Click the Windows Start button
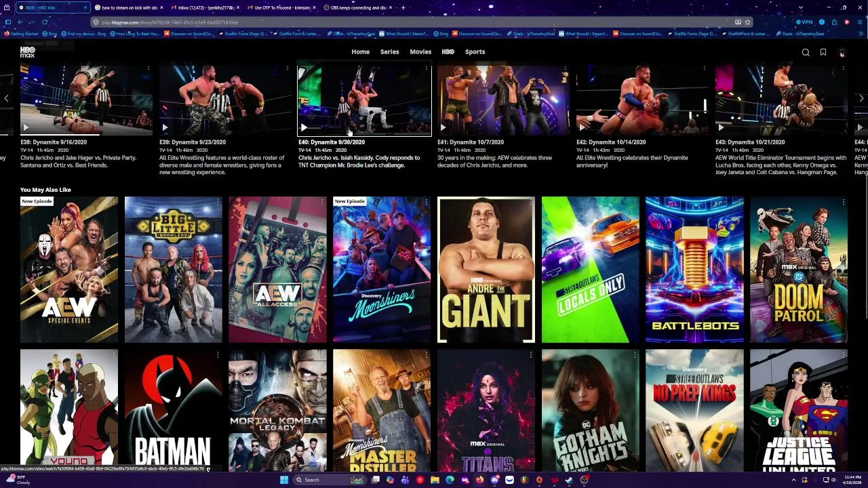The image size is (868, 488). [283, 480]
